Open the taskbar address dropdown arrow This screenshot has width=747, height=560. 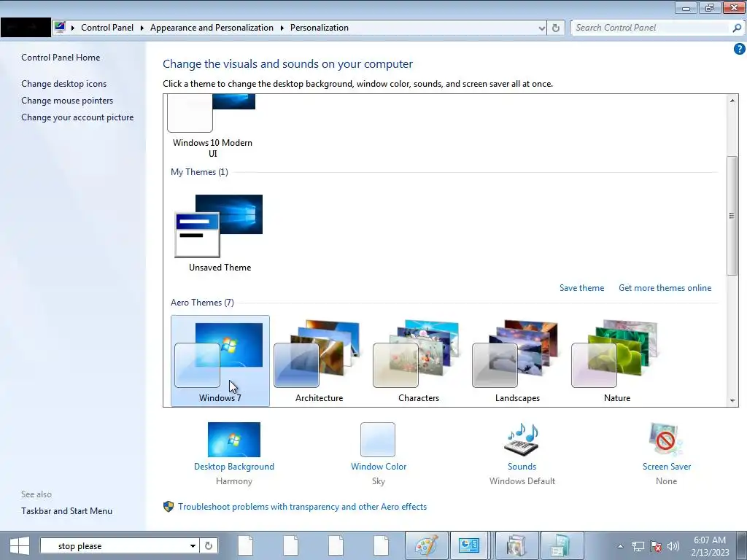(193, 545)
